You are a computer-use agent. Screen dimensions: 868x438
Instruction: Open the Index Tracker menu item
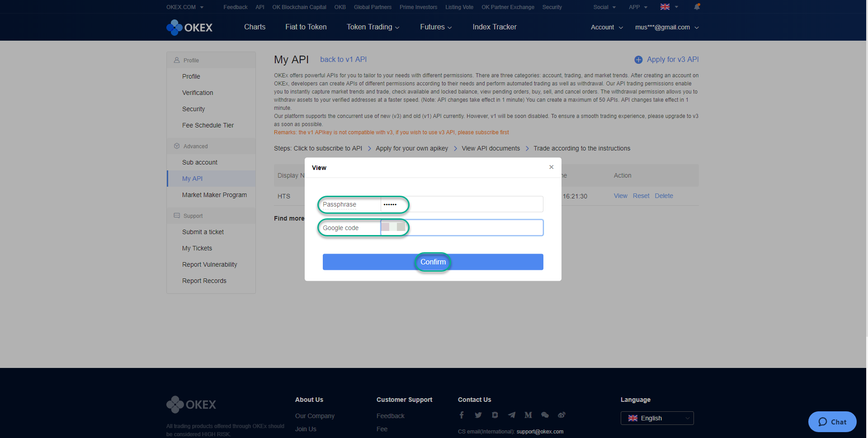point(494,27)
